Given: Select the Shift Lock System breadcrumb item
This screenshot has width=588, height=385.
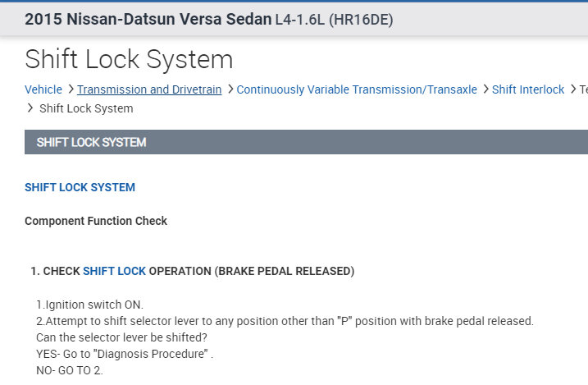Looking at the screenshot, I should (x=86, y=108).
